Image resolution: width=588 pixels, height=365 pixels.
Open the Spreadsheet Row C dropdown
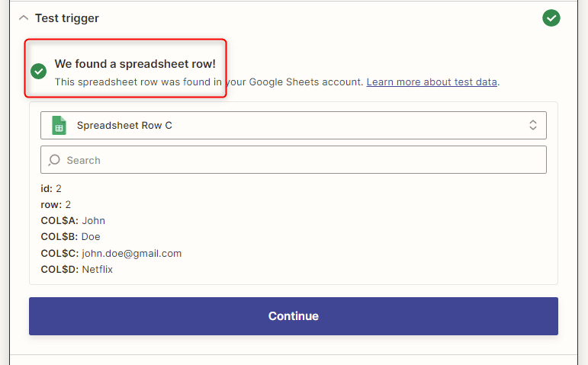click(x=294, y=125)
